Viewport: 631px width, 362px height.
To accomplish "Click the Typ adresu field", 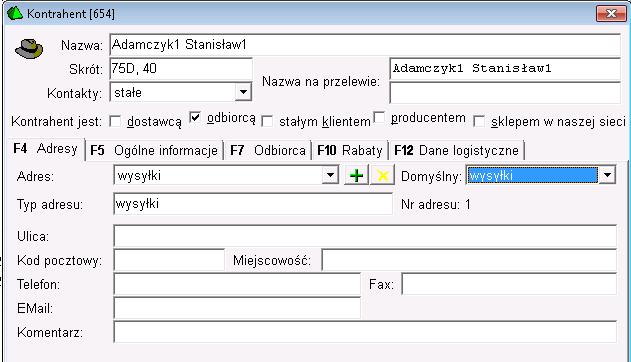I will (x=253, y=204).
